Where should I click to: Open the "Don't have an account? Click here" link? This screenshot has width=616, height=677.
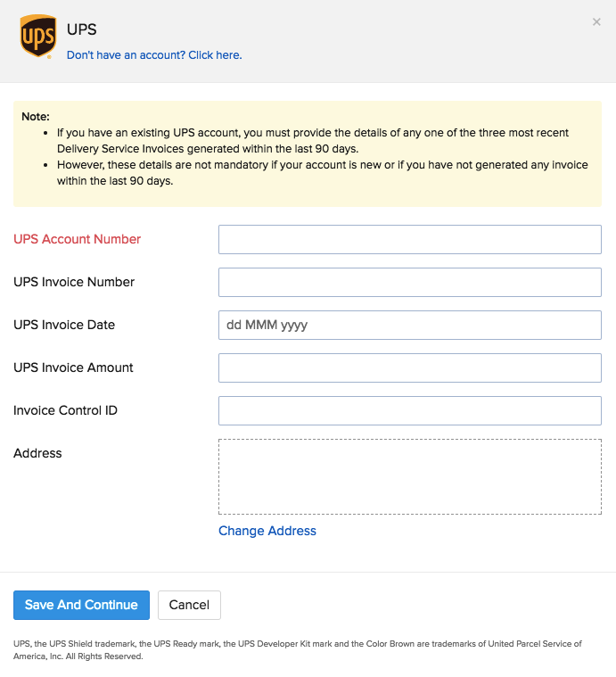[x=154, y=55]
